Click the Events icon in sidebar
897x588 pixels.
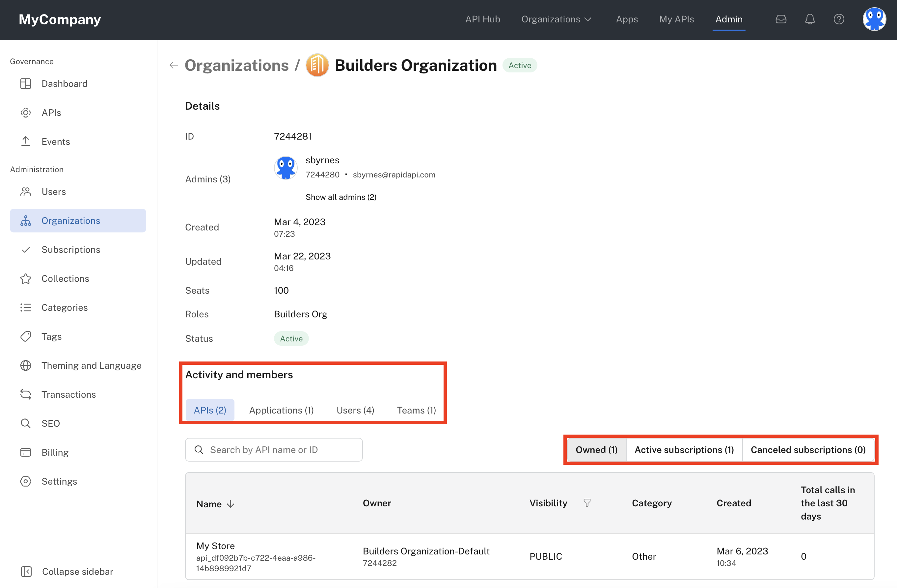tap(26, 141)
